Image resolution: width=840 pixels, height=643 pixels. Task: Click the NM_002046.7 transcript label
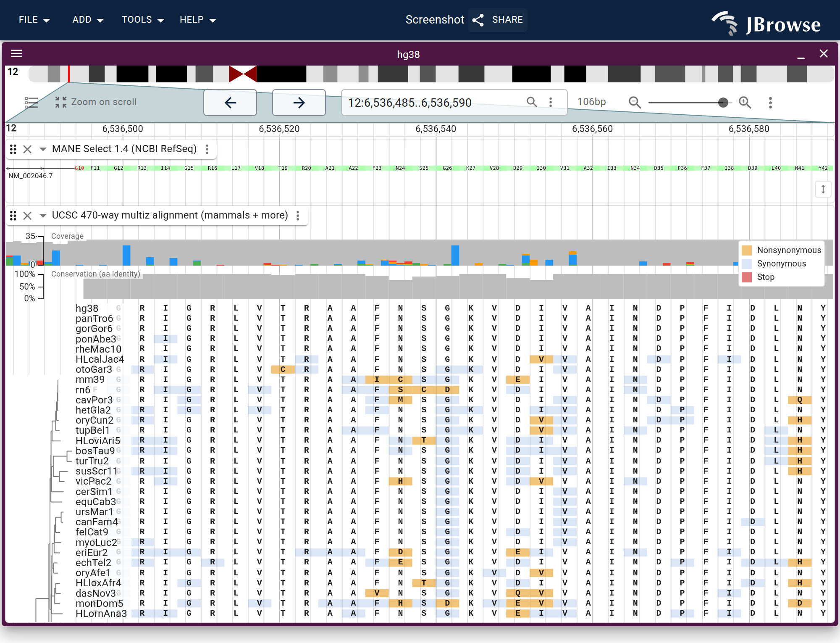[x=31, y=176]
